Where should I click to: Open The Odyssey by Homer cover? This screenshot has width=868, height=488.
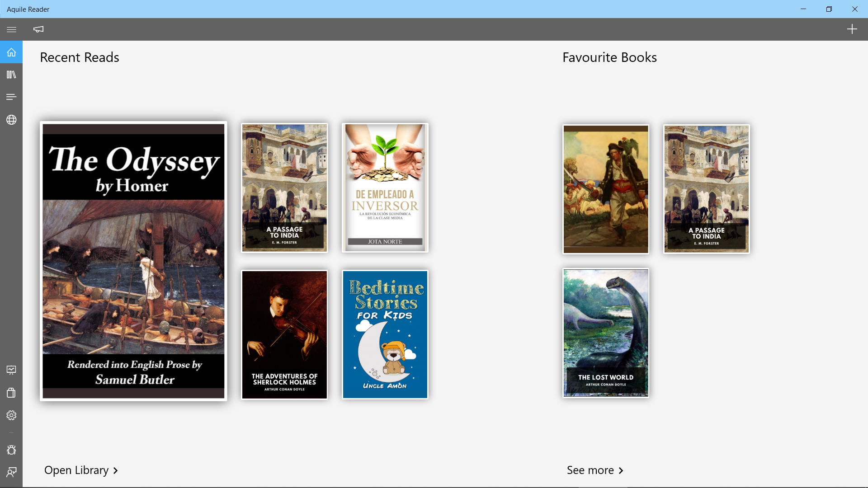coord(133,261)
